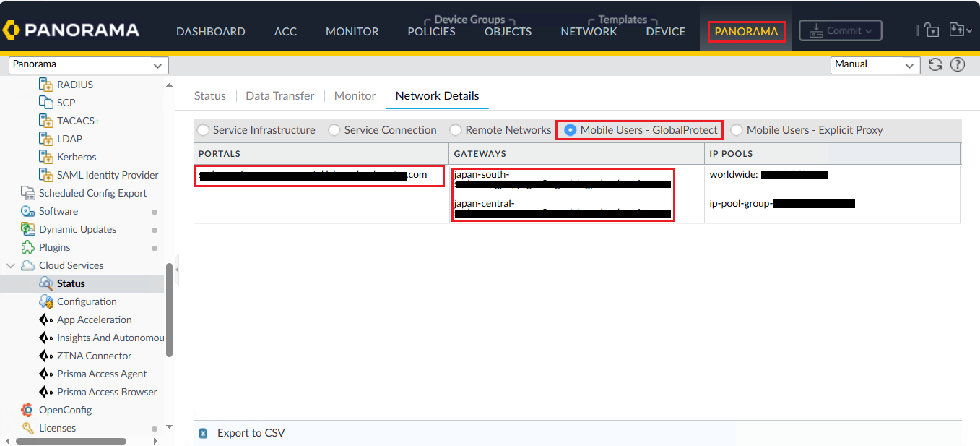This screenshot has width=980, height=446.
Task: Switch to the Data Transfer tab
Action: (x=279, y=95)
